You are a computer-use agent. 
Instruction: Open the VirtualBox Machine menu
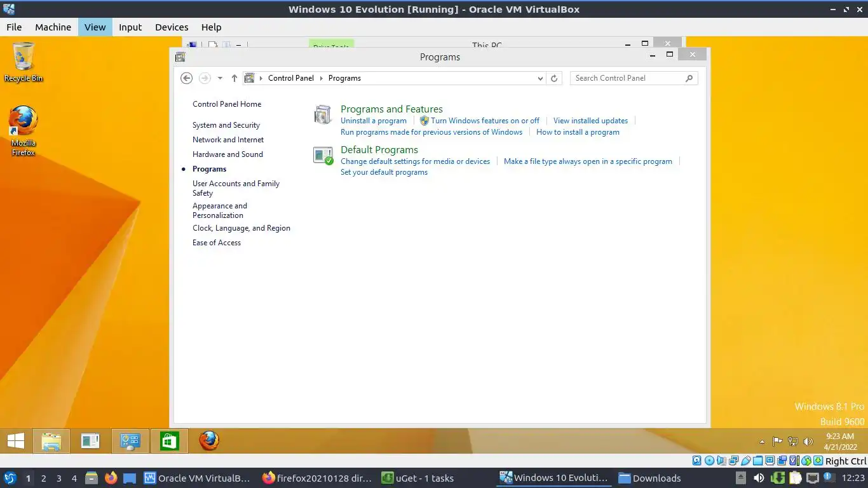pos(53,27)
